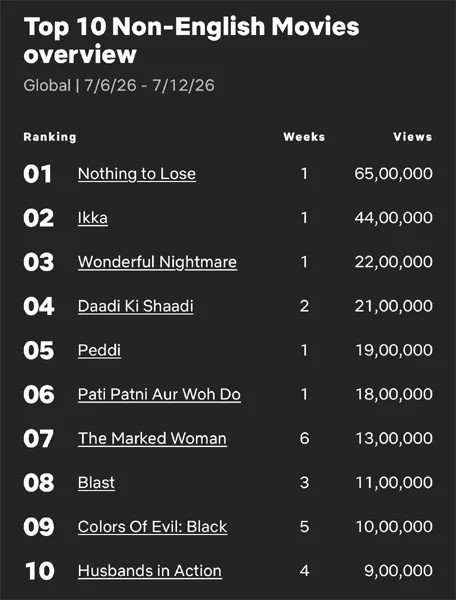Open the Nothing to Lose movie link
Image resolution: width=456 pixels, height=600 pixels.
point(137,174)
